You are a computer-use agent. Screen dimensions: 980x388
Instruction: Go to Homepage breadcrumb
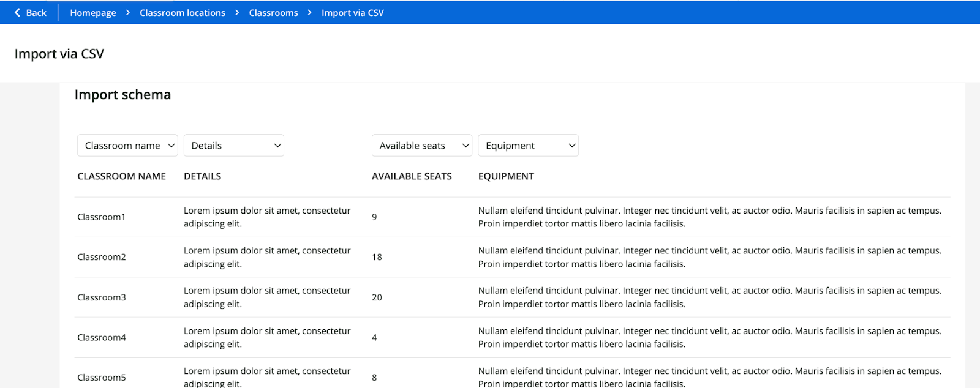(92, 13)
